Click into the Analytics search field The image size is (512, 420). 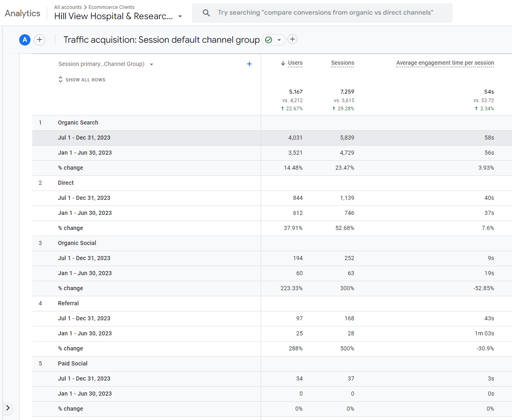point(325,13)
